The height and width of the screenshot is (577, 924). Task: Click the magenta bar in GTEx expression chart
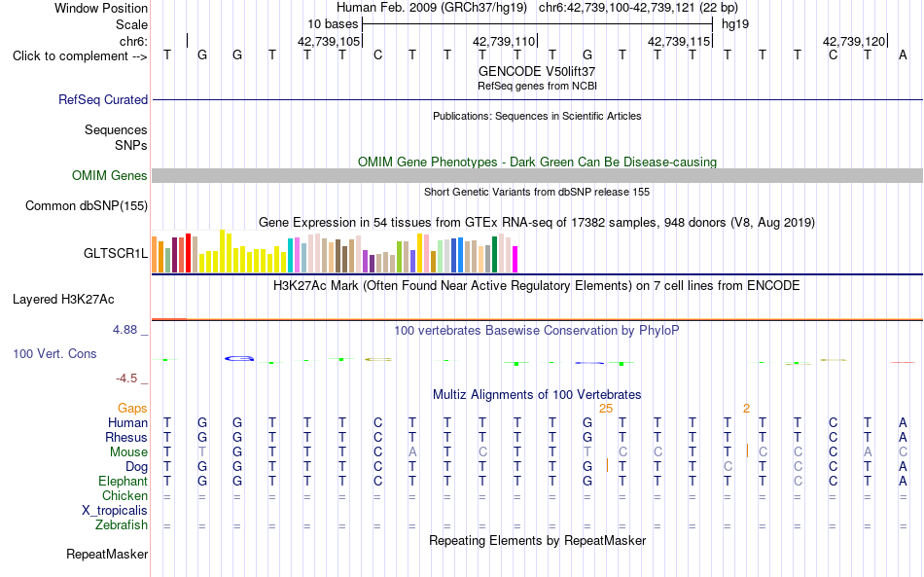pyautogui.click(x=515, y=260)
